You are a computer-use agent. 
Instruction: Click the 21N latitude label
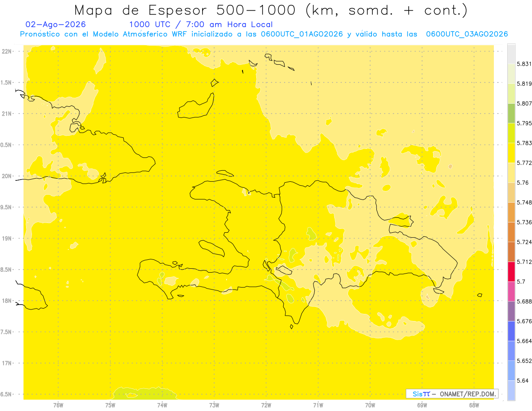coord(7,114)
